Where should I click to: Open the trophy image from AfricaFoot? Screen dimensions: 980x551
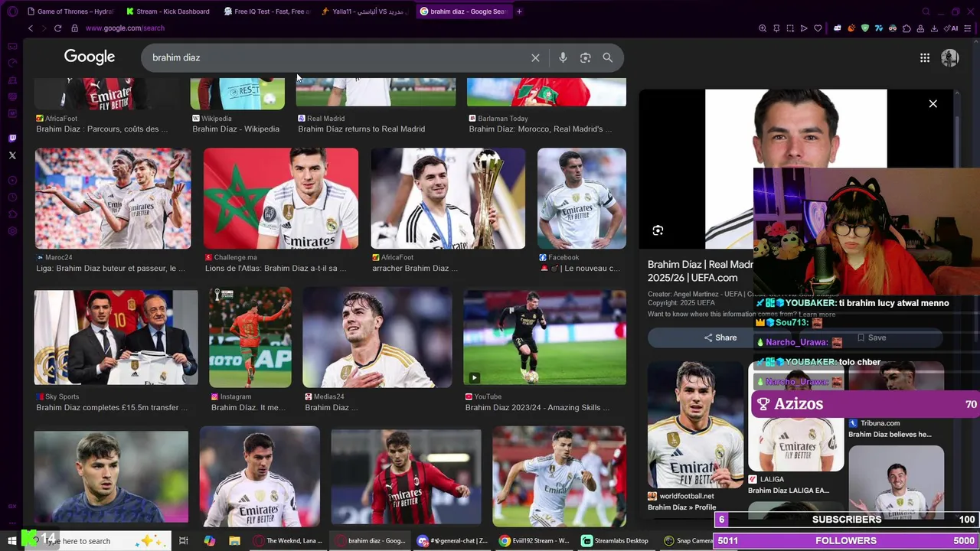click(448, 199)
